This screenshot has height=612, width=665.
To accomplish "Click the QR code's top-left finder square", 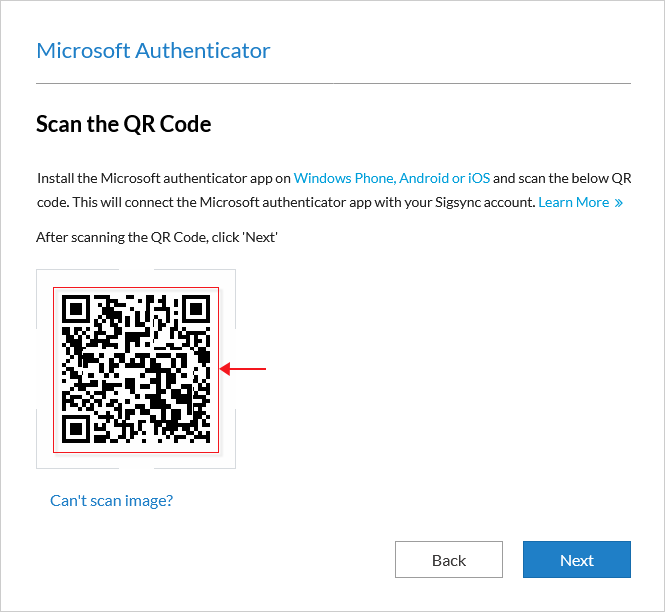I will point(76,309).
